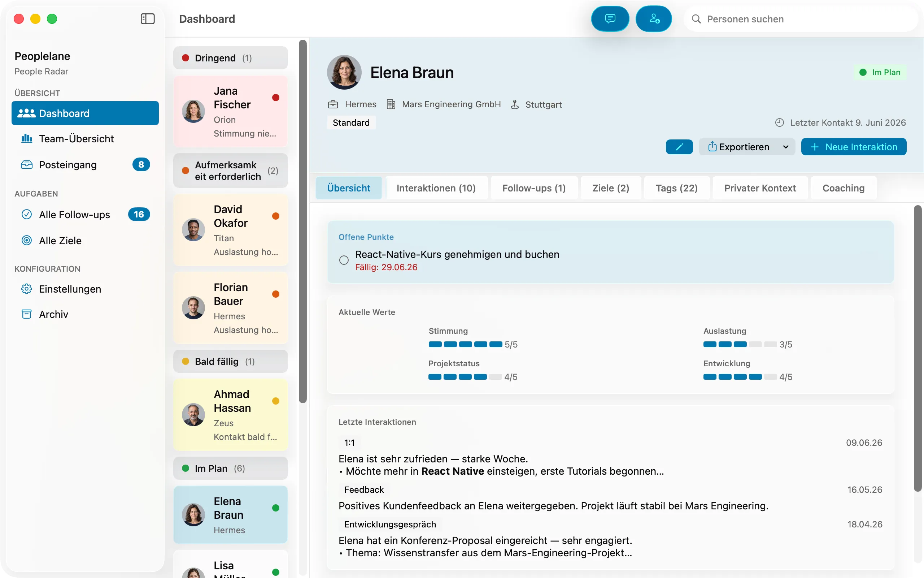Open the Coaching tab

(844, 188)
